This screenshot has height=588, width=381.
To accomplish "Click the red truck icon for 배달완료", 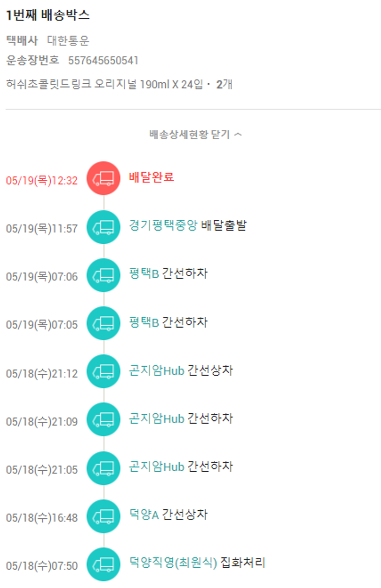I will coord(104,178).
